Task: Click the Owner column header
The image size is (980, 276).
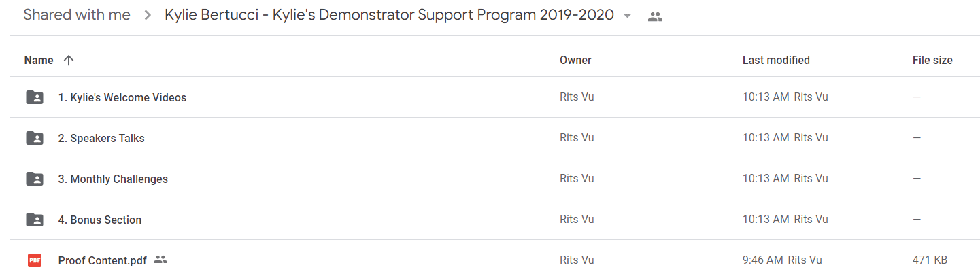Action: pos(575,60)
